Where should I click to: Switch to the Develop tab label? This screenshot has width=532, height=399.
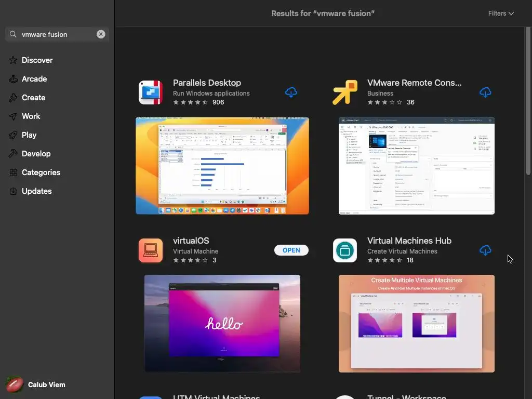pos(36,154)
